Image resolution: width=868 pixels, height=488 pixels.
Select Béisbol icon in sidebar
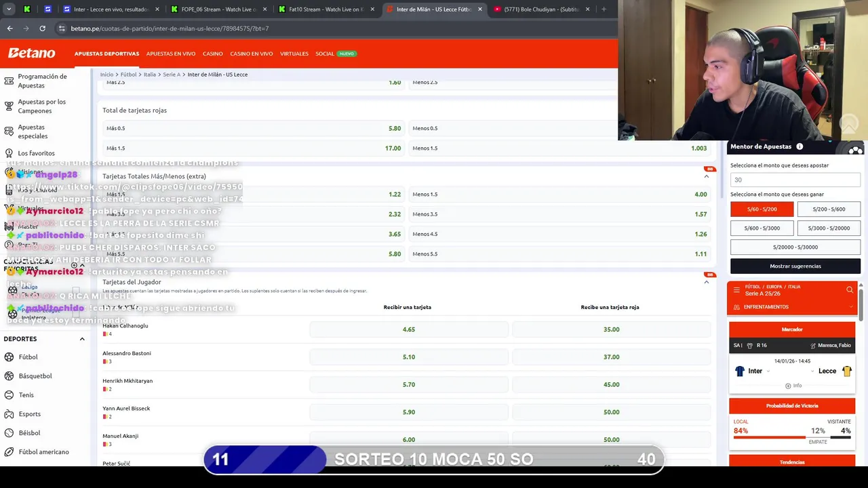[9, 433]
